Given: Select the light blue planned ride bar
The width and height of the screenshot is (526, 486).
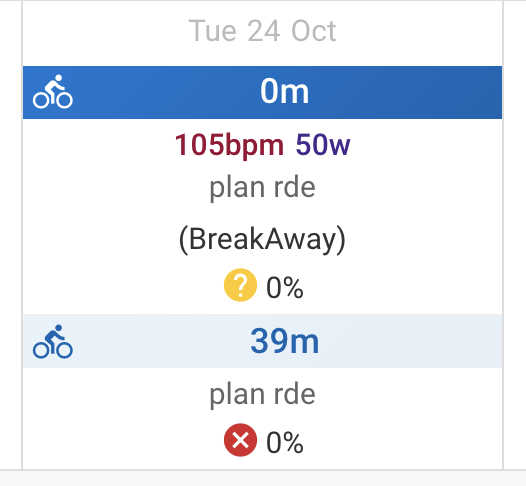Looking at the screenshot, I should (x=262, y=341).
